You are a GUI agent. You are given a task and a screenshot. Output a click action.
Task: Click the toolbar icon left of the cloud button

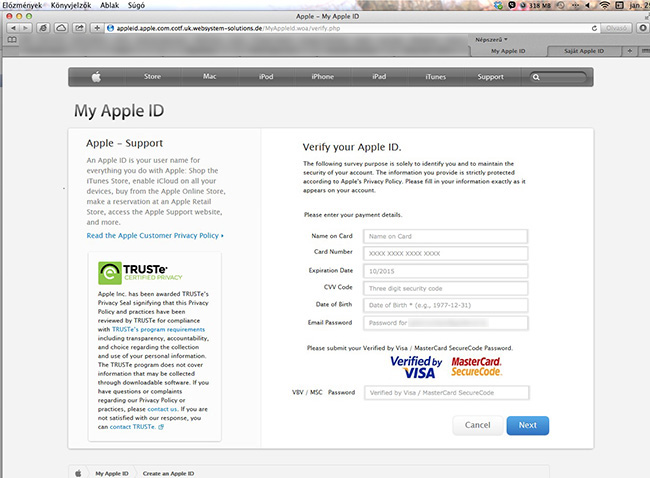click(43, 28)
